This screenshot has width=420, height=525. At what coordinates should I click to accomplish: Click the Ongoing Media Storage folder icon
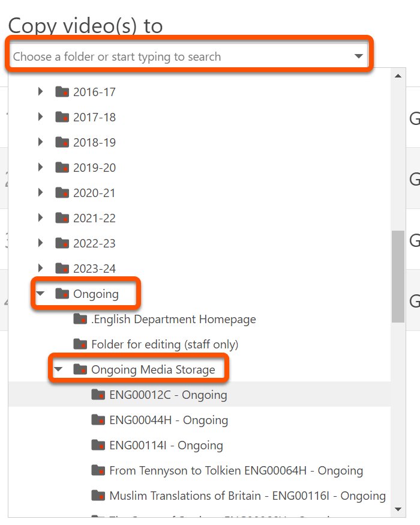pos(80,369)
